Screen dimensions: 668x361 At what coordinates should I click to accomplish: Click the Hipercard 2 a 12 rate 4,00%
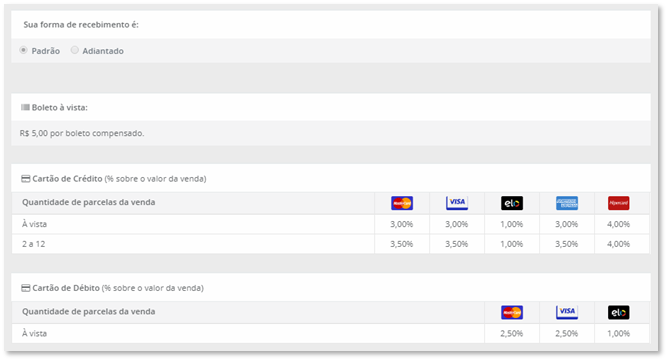pos(619,244)
